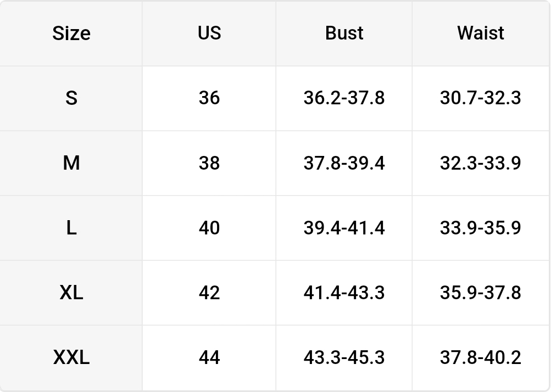Click waist measurement 37.8-40.2
Screen dimensions: 551x392
(x=480, y=357)
